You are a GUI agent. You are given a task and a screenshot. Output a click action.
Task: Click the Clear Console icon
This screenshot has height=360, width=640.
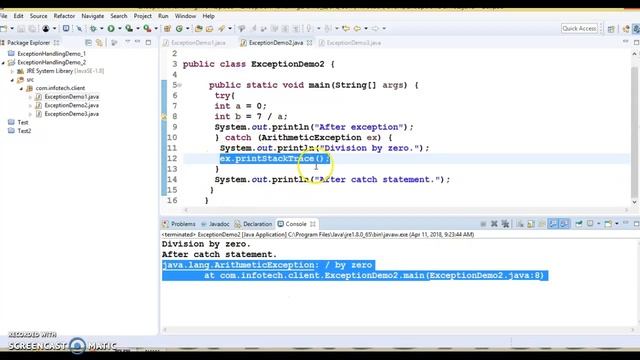tap(520, 224)
